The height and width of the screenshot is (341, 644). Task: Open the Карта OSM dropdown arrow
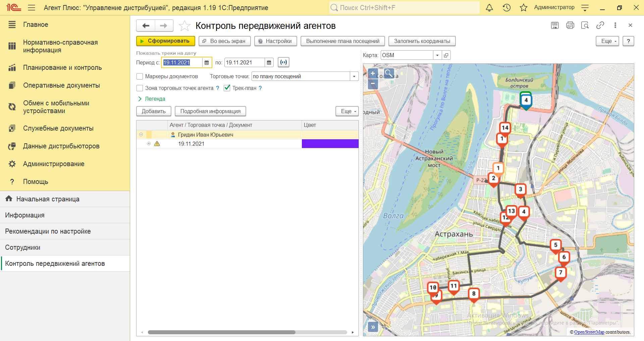437,55
